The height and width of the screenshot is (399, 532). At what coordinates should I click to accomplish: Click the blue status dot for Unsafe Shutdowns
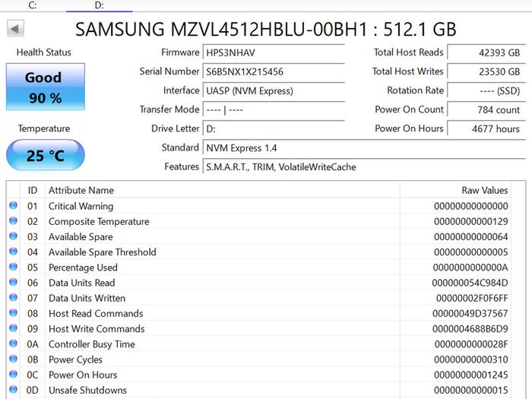pyautogui.click(x=13, y=389)
